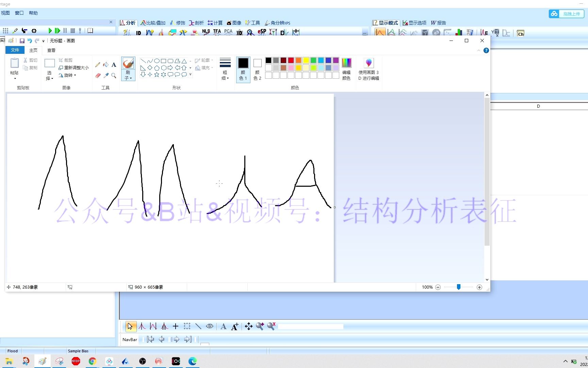Collapse the Paint ribbon chevron

point(479,50)
